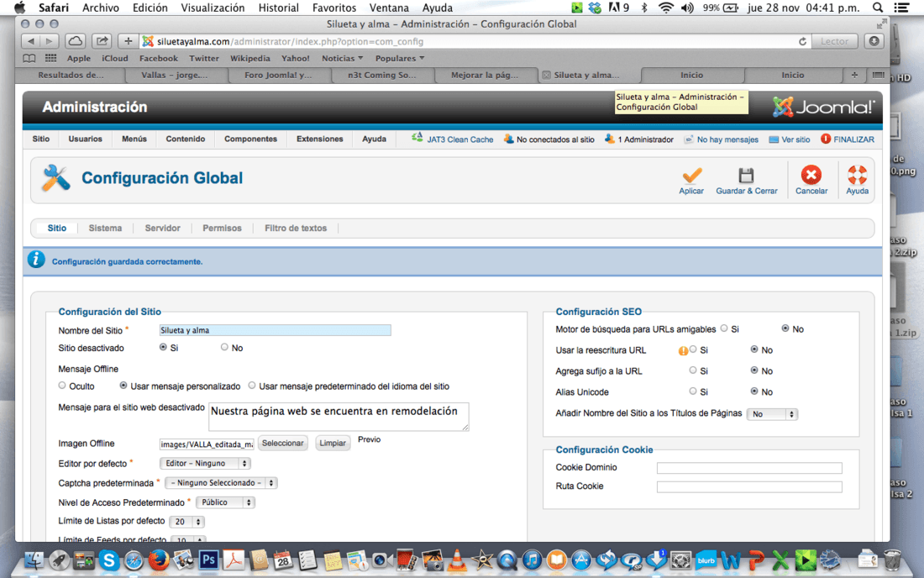Image resolution: width=924 pixels, height=578 pixels.
Task: Open Skype in the Dock
Action: tap(109, 560)
